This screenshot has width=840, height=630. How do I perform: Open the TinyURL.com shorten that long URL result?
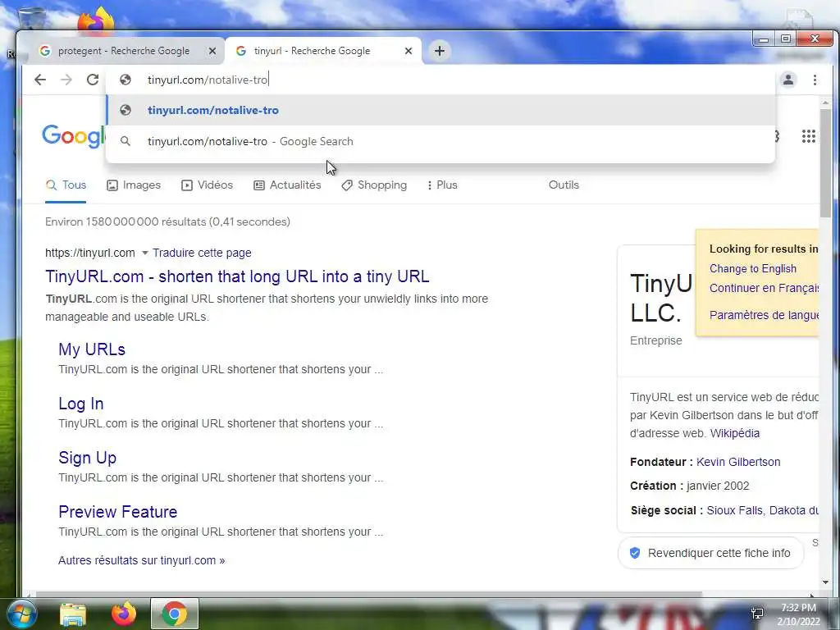pos(237,276)
